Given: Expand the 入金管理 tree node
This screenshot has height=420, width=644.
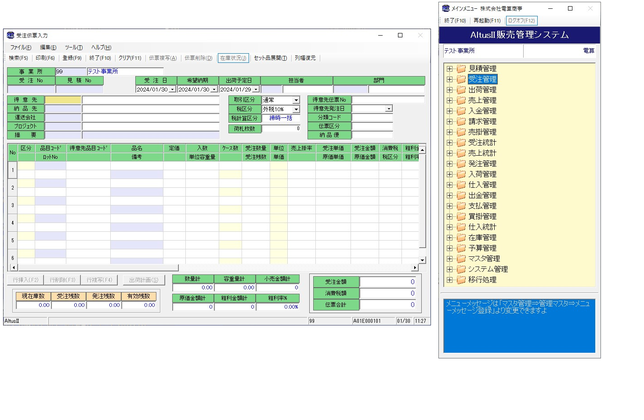Looking at the screenshot, I should (449, 111).
